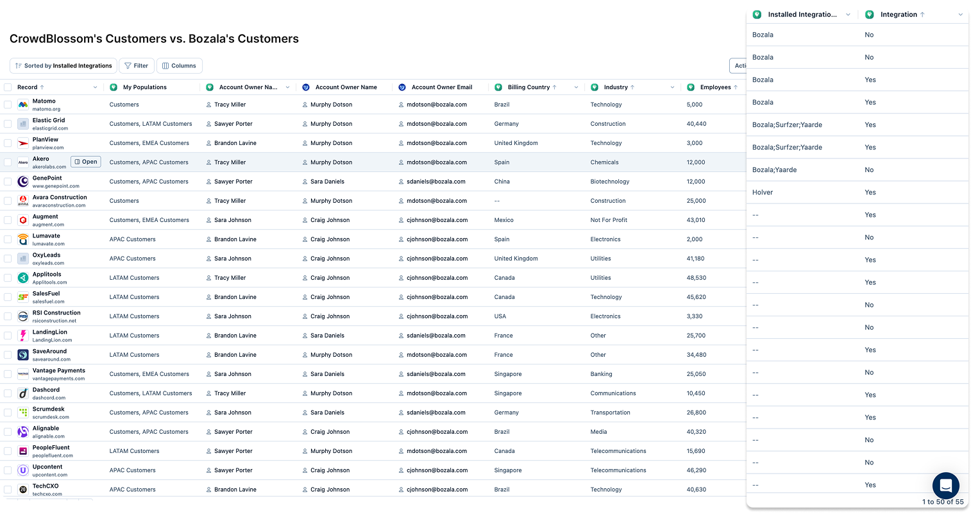Toggle the select-all records checkbox
Viewport: 980px width, 521px height.
(8, 87)
